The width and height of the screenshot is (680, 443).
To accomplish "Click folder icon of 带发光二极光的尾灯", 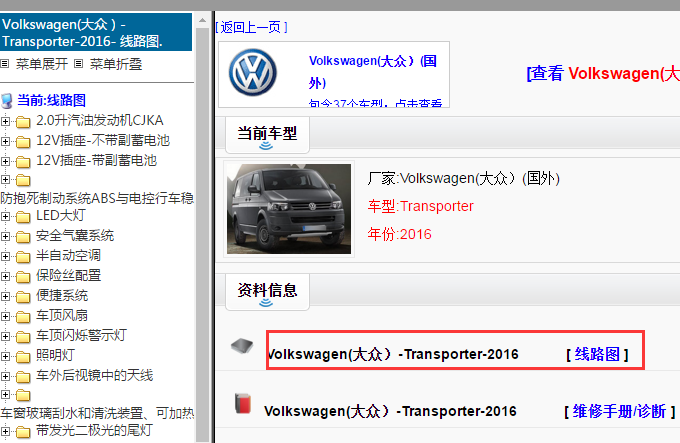I will (23, 432).
